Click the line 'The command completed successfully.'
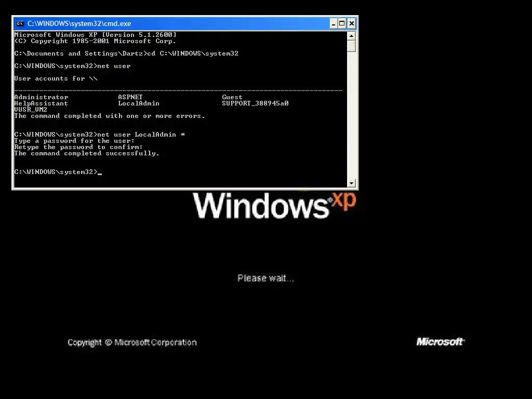The image size is (532, 399). (87, 153)
